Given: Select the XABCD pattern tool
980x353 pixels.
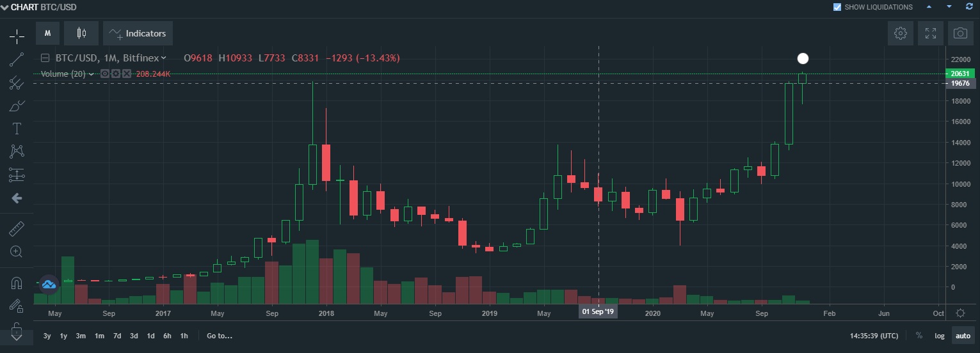Looking at the screenshot, I should click(x=17, y=152).
